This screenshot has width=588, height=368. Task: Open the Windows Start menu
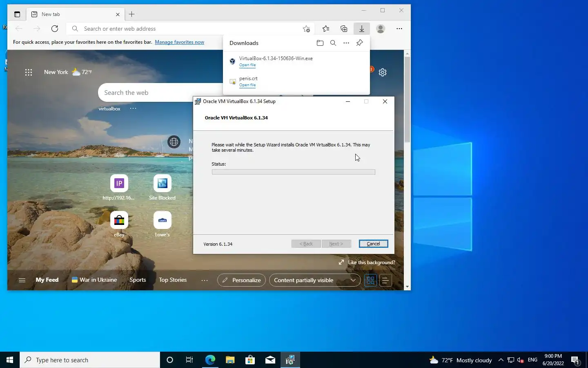tap(10, 360)
